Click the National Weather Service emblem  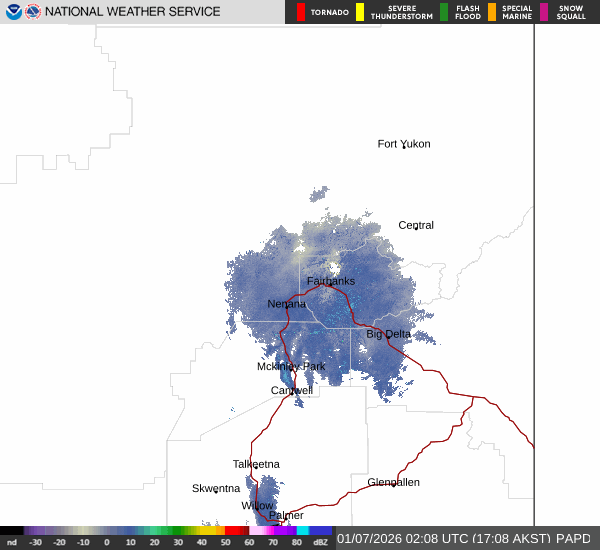coord(33,12)
